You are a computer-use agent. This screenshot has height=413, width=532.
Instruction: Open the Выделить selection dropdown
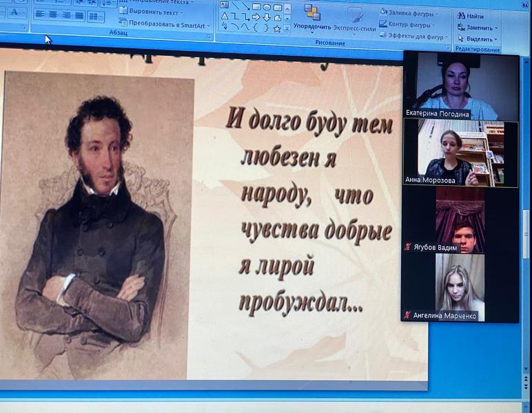(479, 39)
